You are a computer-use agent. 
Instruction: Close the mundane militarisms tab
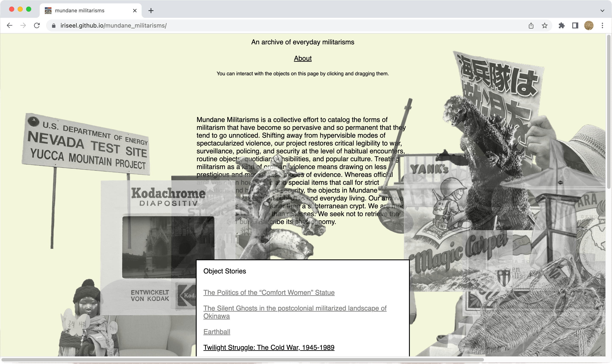[x=135, y=11]
